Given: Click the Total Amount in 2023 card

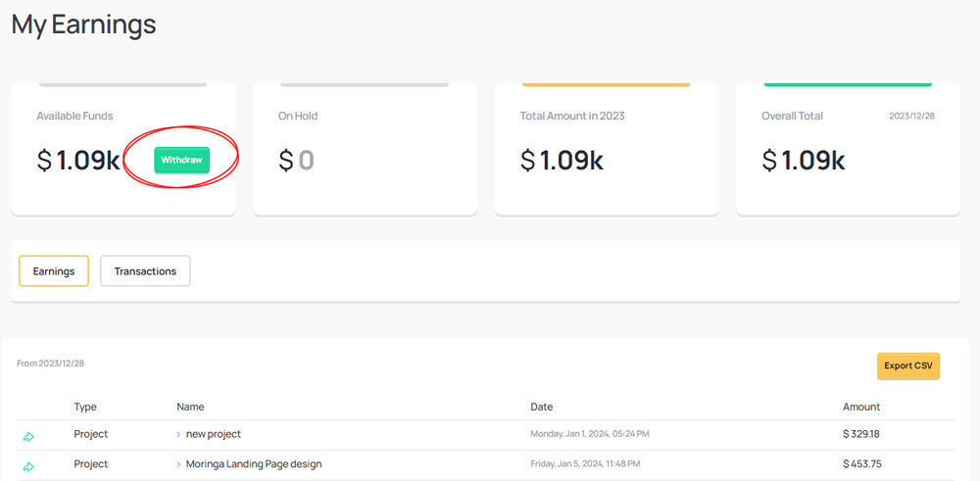Looking at the screenshot, I should coord(606,149).
